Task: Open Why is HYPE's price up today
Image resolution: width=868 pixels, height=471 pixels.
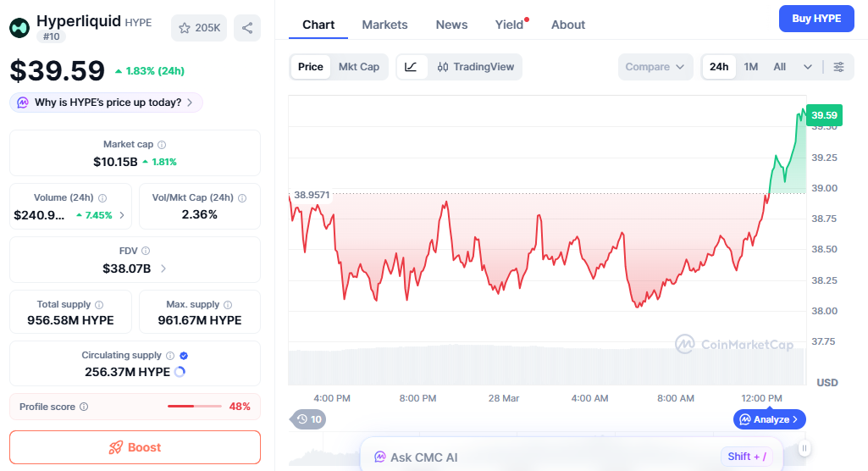Action: point(107,103)
